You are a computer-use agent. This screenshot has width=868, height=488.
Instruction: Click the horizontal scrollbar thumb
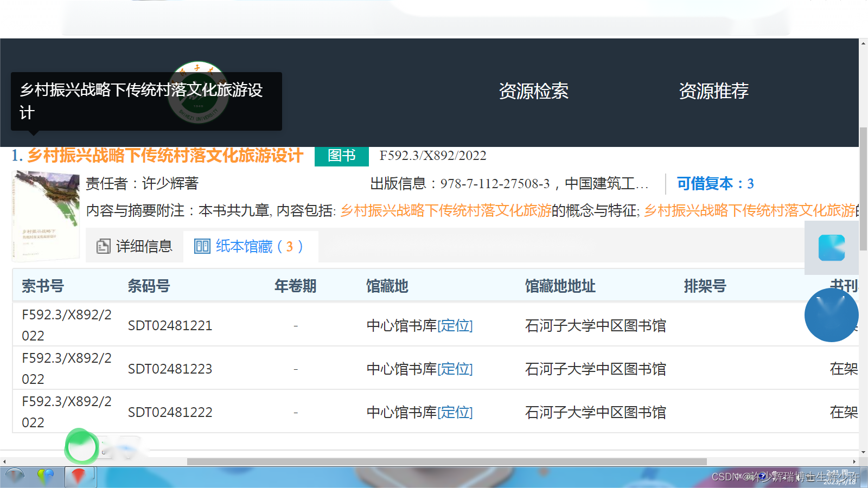446,461
